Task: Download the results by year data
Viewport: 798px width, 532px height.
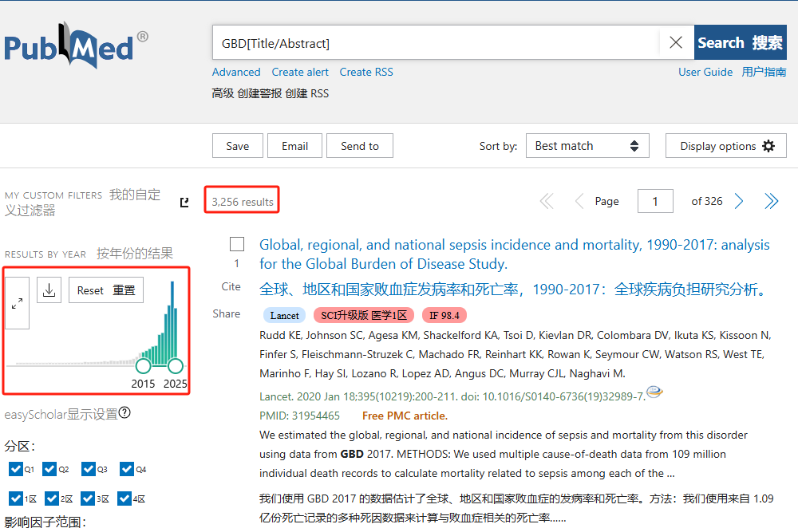Action: click(x=49, y=290)
